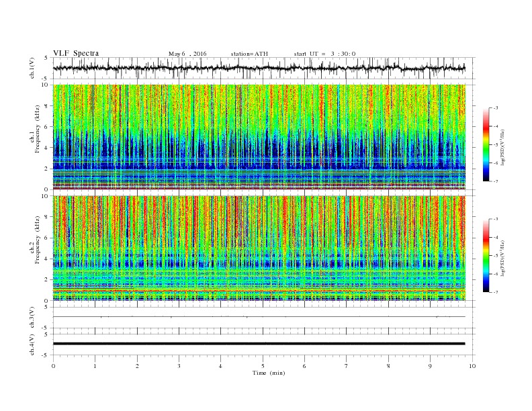532x411 pixels.
Task: Click the "start UT = 3:30:0" text
Action: [324, 54]
